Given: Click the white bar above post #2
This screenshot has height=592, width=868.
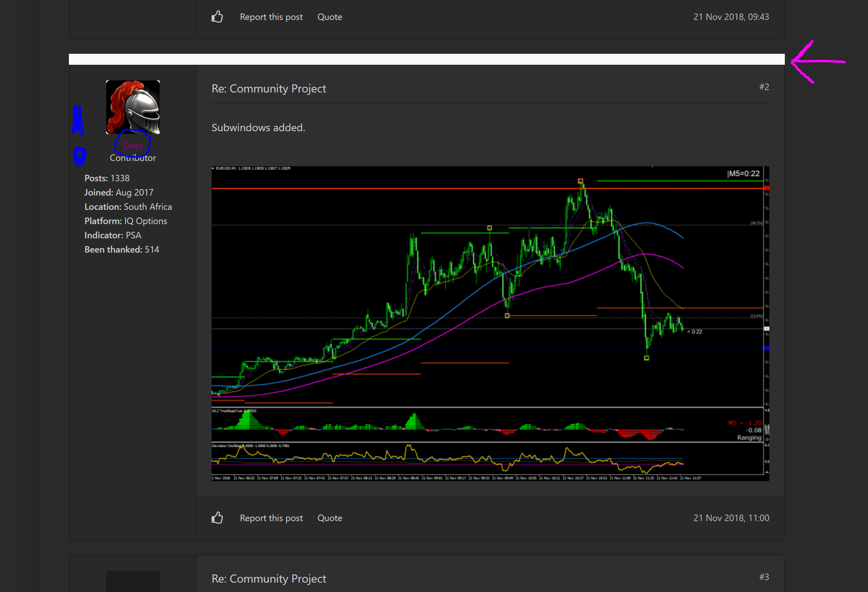Looking at the screenshot, I should click(426, 59).
